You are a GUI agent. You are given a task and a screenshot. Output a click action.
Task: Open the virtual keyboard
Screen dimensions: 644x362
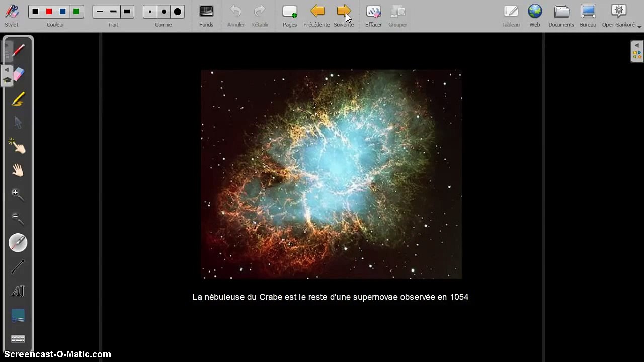point(18,339)
